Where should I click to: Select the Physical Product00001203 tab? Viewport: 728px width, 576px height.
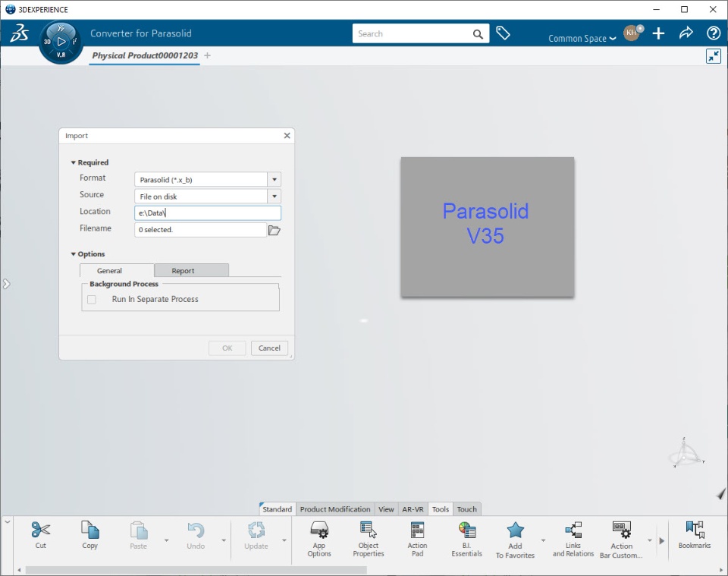(145, 55)
